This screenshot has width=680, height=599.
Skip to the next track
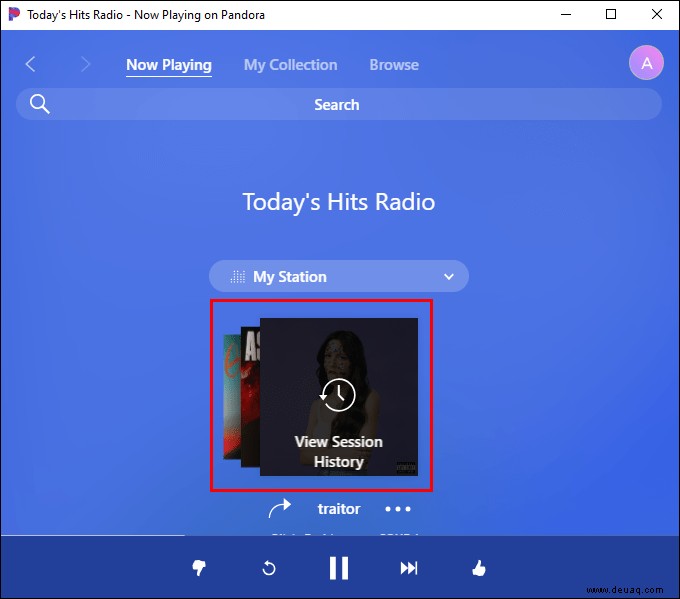[x=409, y=568]
